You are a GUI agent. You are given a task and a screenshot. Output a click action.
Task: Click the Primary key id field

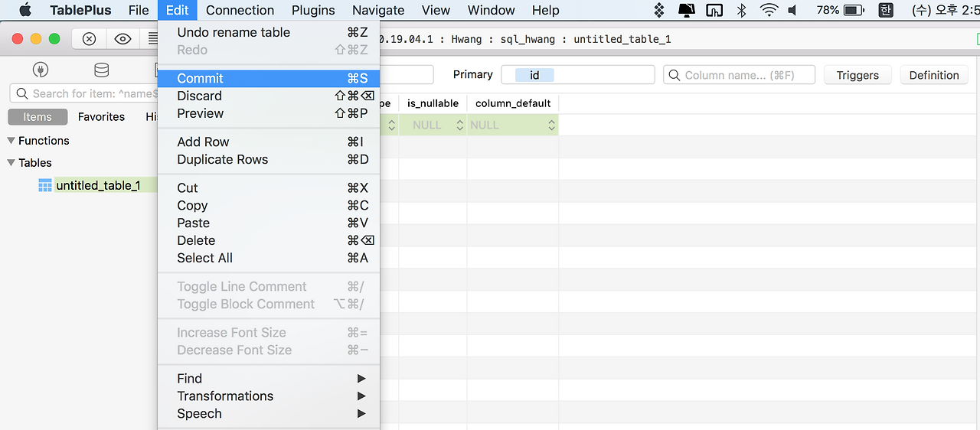click(578, 75)
